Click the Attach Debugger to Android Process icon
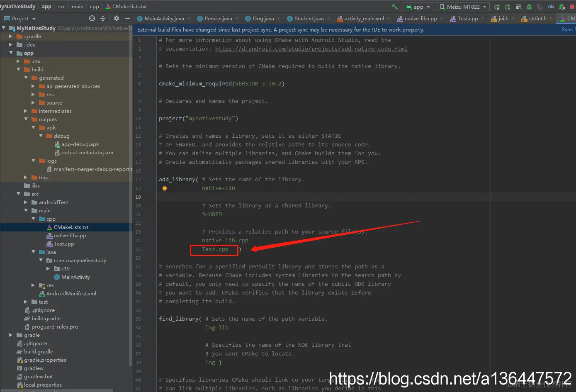Viewport: 576px width, 392px height. click(562, 7)
